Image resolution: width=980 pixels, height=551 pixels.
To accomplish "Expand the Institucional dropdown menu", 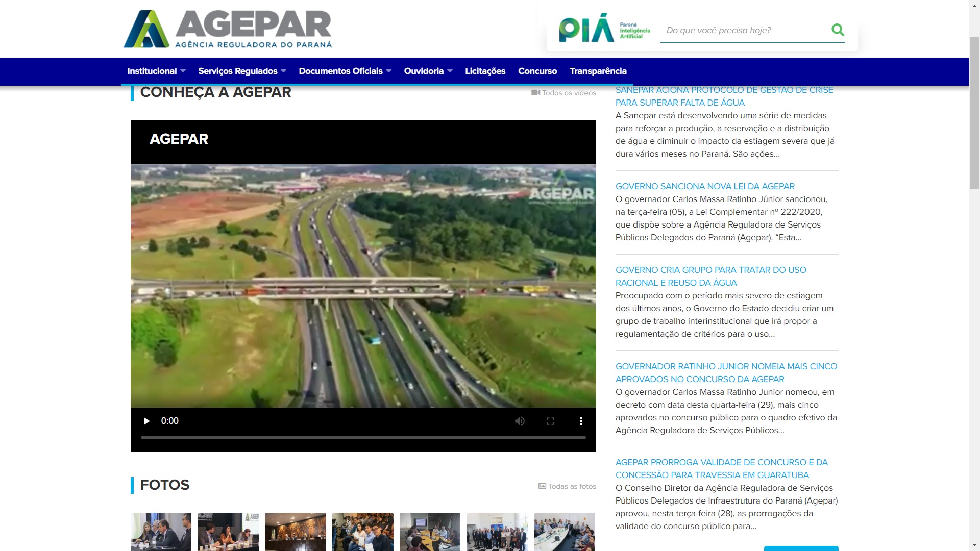I will tap(156, 71).
